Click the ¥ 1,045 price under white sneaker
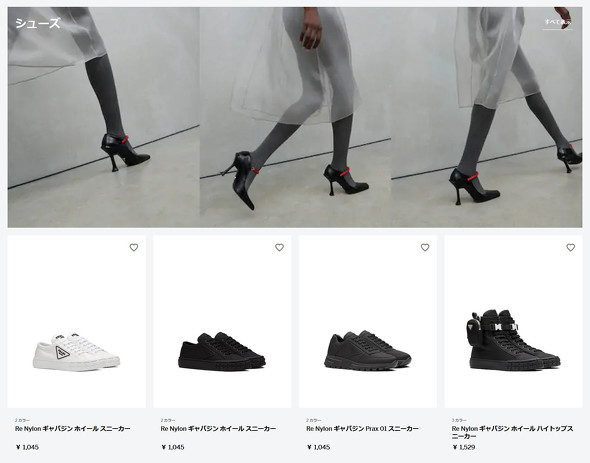The width and height of the screenshot is (590, 463). coord(27,447)
